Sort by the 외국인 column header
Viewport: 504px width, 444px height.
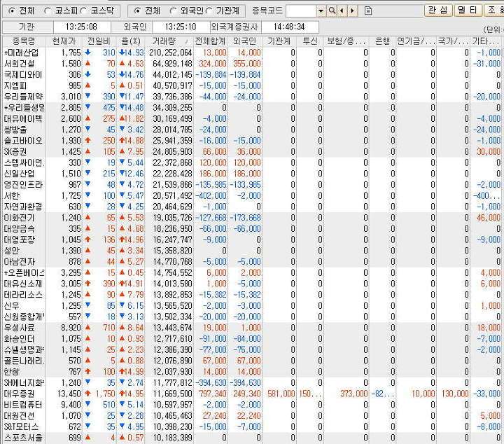[x=245, y=41]
